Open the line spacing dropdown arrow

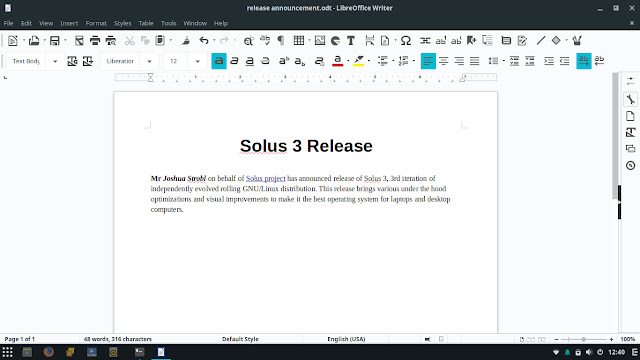(x=504, y=61)
